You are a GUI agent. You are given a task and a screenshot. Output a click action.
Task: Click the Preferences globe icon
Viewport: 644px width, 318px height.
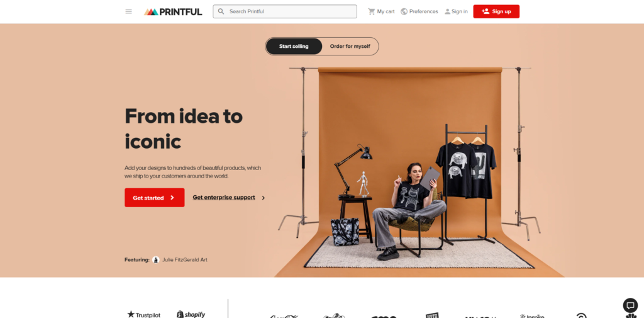[x=404, y=11]
